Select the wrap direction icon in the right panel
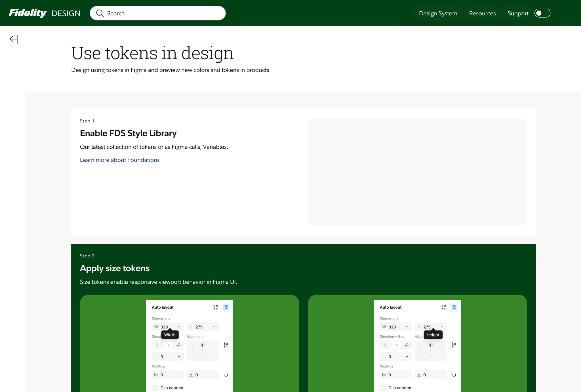581x392 pixels. point(406,345)
